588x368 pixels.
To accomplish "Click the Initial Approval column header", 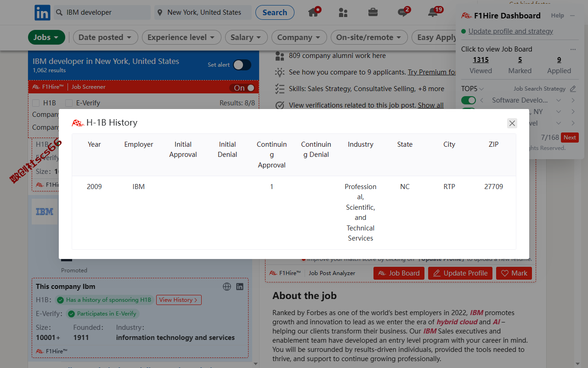I will tap(183, 149).
